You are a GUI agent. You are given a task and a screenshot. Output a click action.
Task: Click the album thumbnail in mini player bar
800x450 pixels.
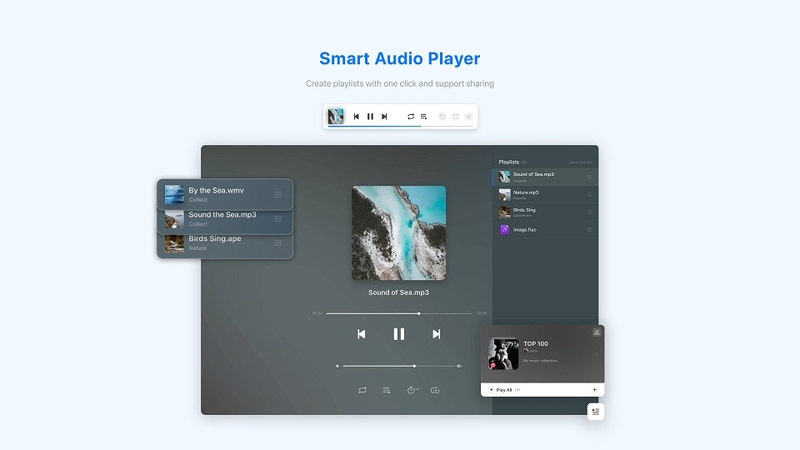(336, 116)
